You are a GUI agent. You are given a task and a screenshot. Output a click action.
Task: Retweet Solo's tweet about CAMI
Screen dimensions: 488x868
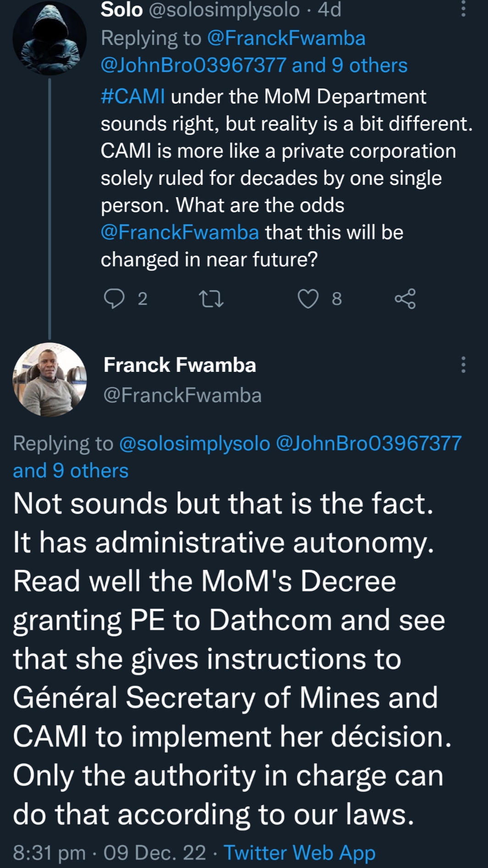pos(211,299)
